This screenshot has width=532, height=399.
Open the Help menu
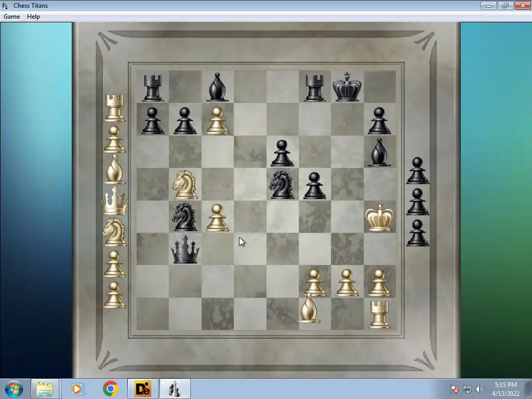(x=33, y=16)
